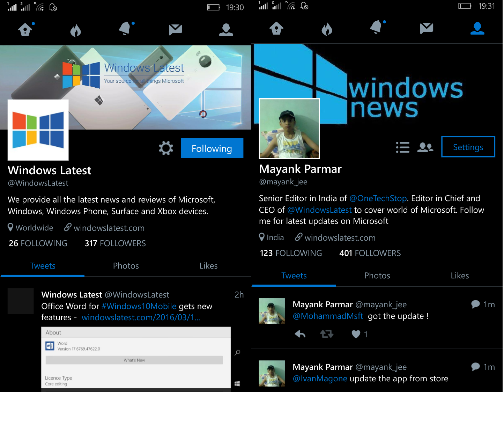View 317 FOLLOWERS list
The image size is (504, 447).
click(x=115, y=243)
